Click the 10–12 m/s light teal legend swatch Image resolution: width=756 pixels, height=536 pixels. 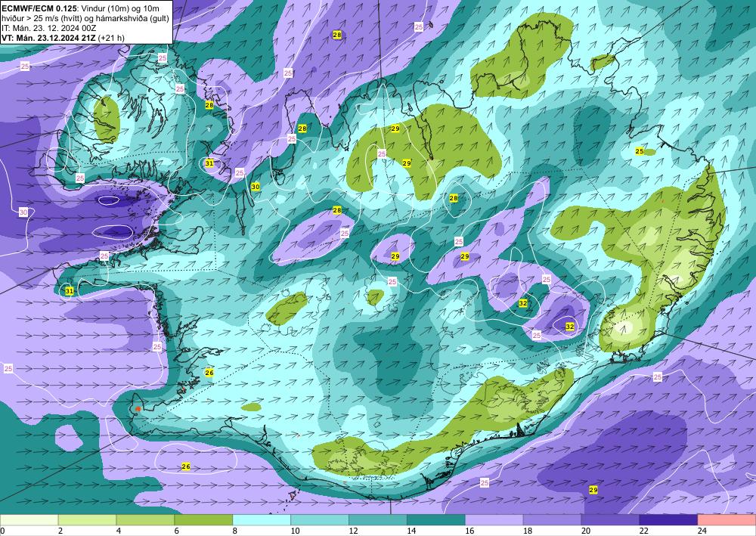click(x=320, y=520)
